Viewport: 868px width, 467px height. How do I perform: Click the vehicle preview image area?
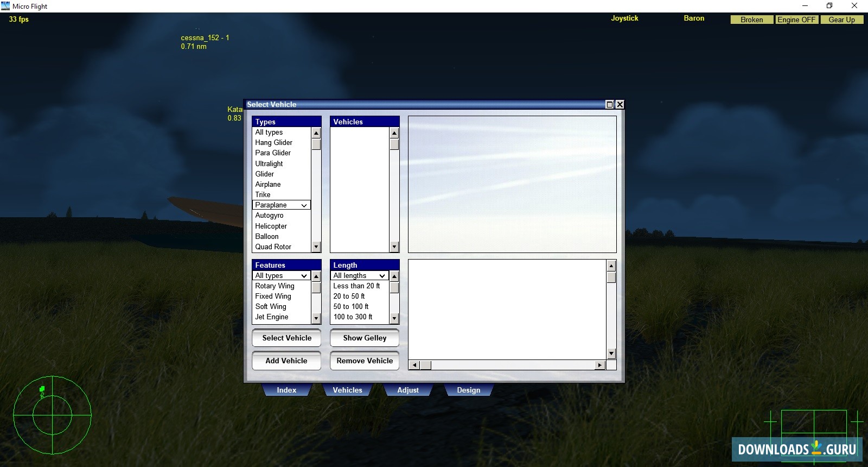(512, 184)
